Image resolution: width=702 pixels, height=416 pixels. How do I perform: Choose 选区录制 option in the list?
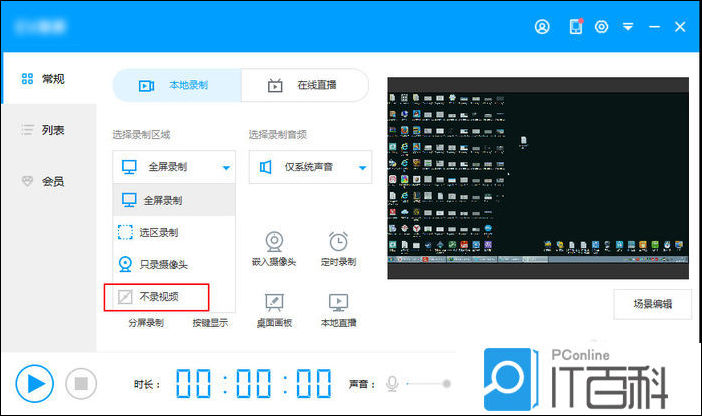174,232
